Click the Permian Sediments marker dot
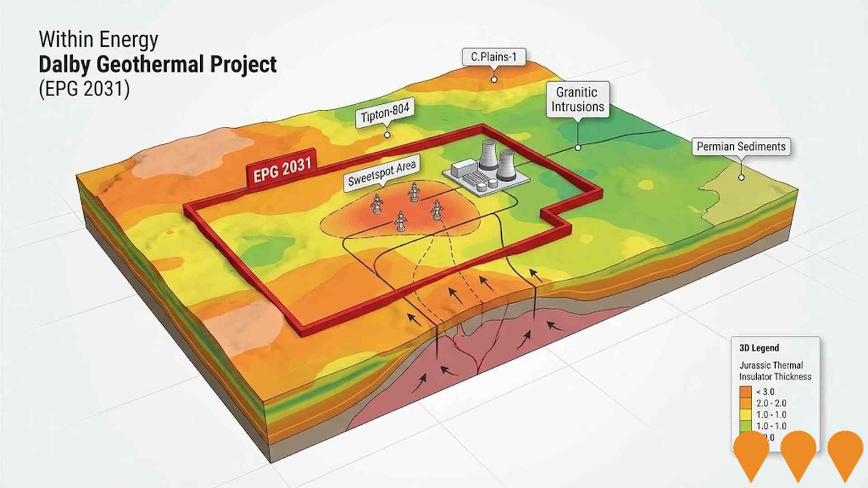This screenshot has height=488, width=868. 741,178
